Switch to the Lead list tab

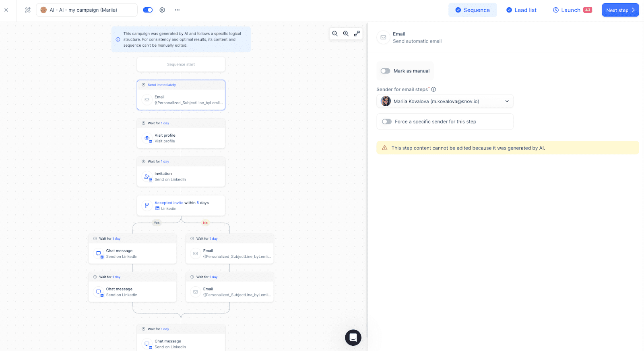pyautogui.click(x=521, y=10)
